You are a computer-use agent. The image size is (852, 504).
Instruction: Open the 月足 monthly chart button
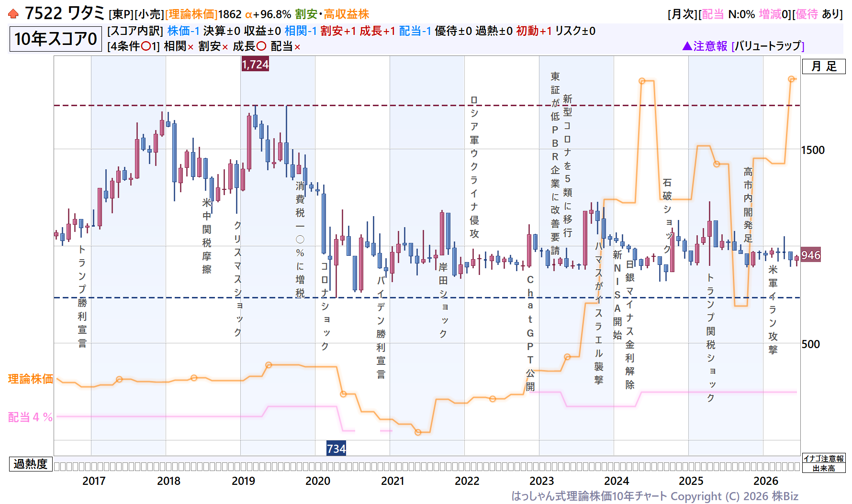click(824, 66)
